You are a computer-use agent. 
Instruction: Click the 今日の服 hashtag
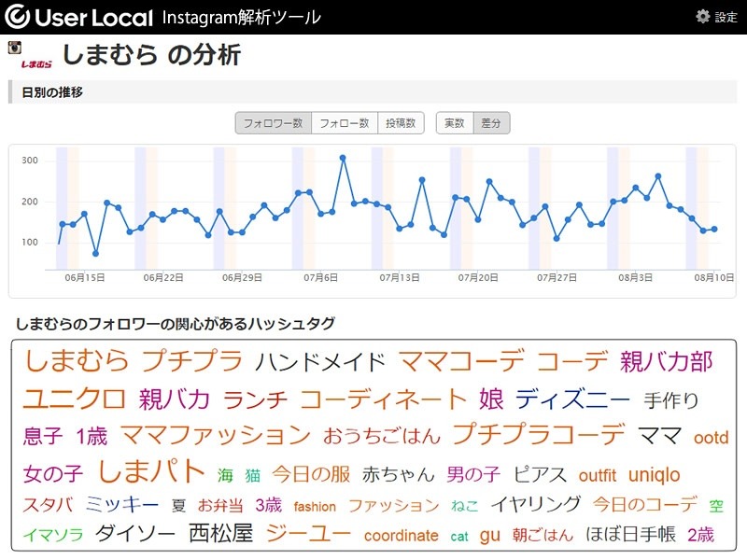(x=311, y=474)
